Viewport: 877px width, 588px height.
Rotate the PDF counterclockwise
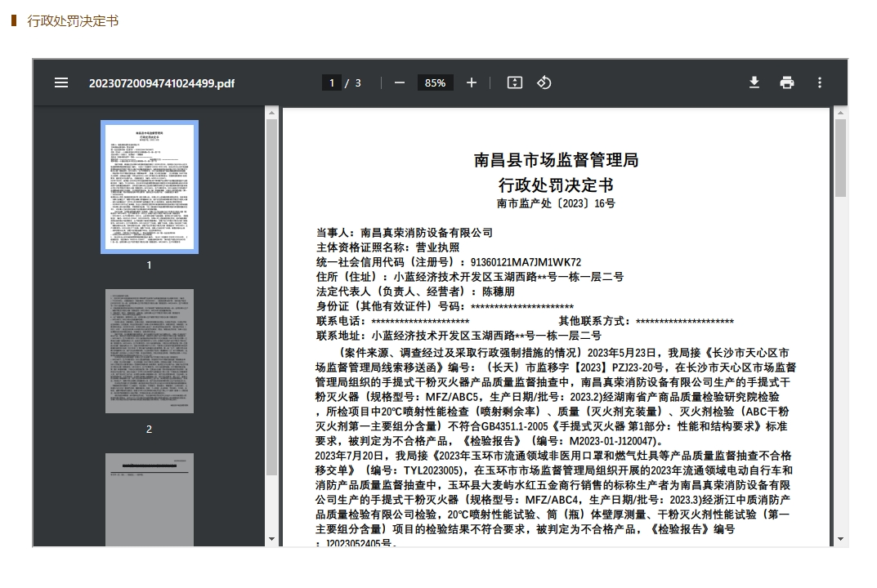click(544, 82)
